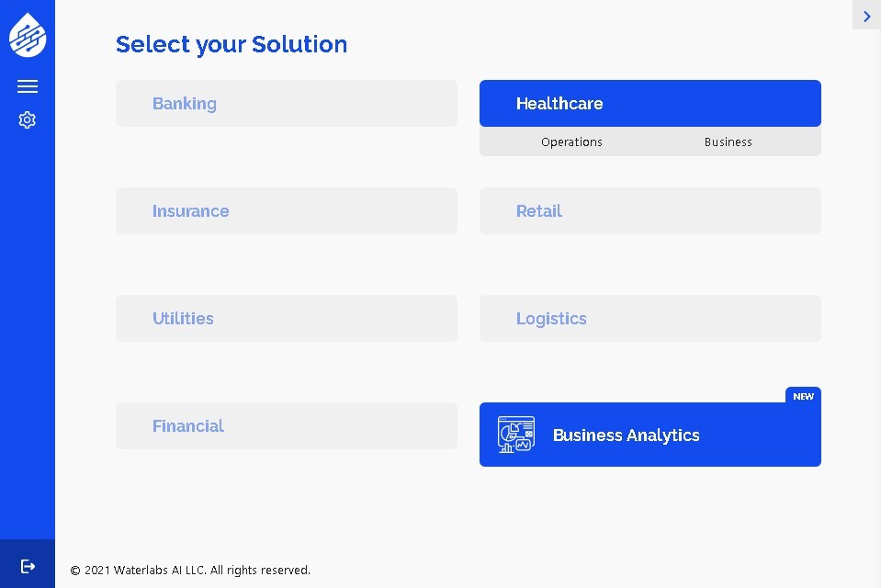Screen dimensions: 881x588
Task: Select the Utilities solution
Action: pyautogui.click(x=286, y=318)
